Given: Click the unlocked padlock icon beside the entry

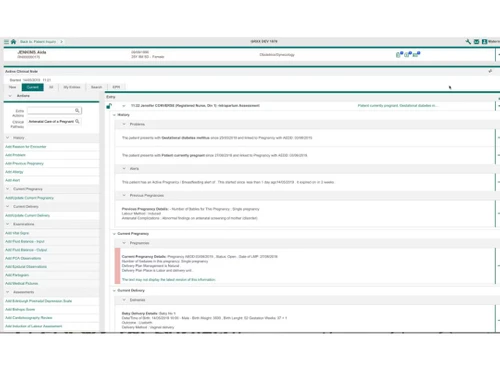Looking at the screenshot, I should tap(109, 106).
